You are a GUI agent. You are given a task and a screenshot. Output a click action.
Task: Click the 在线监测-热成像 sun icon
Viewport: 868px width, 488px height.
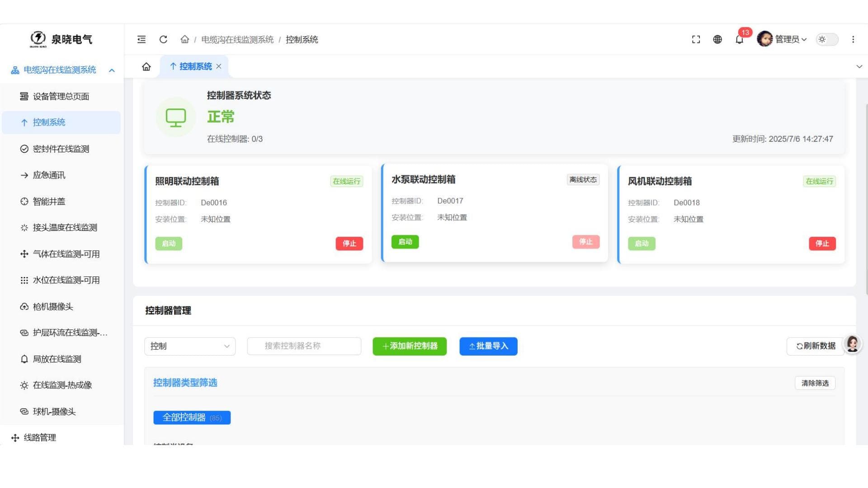24,385
